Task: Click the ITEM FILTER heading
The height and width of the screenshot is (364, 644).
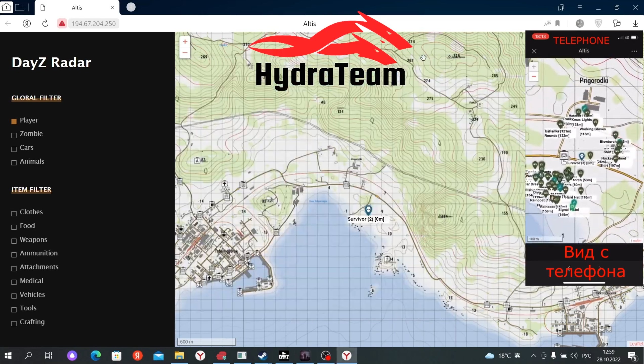Action: [31, 189]
